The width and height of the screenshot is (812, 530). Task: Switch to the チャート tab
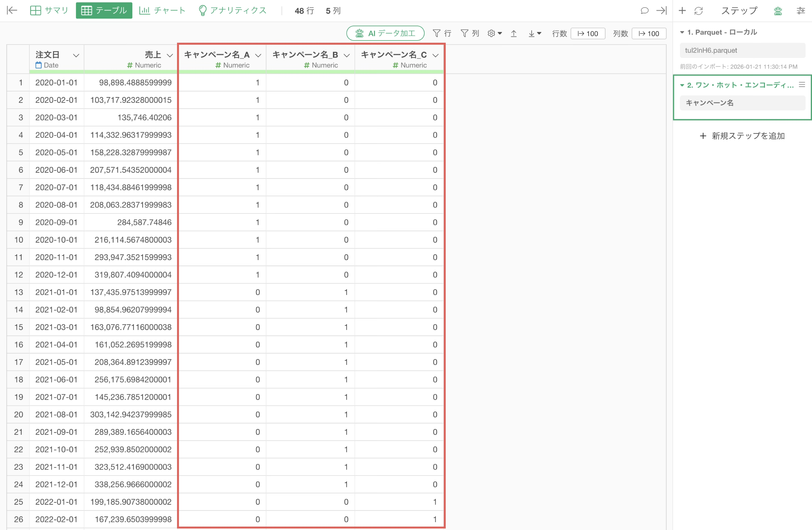tap(162, 11)
